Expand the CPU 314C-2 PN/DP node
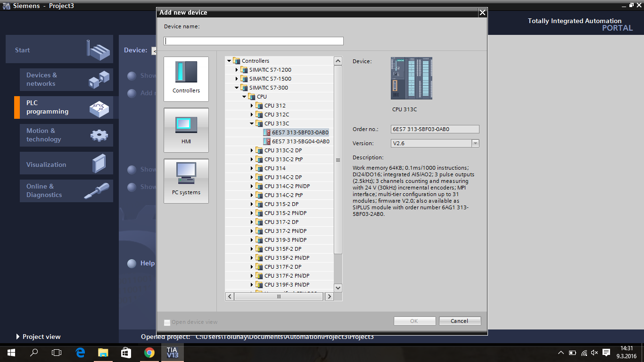 pyautogui.click(x=252, y=186)
